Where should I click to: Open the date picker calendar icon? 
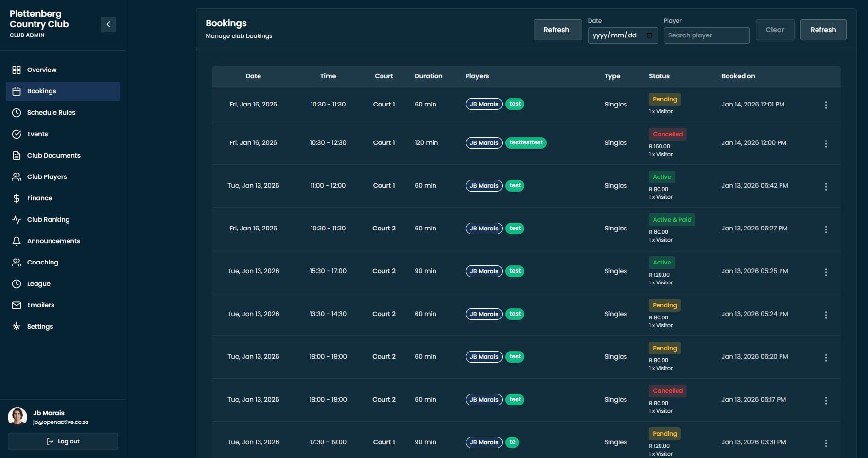649,35
